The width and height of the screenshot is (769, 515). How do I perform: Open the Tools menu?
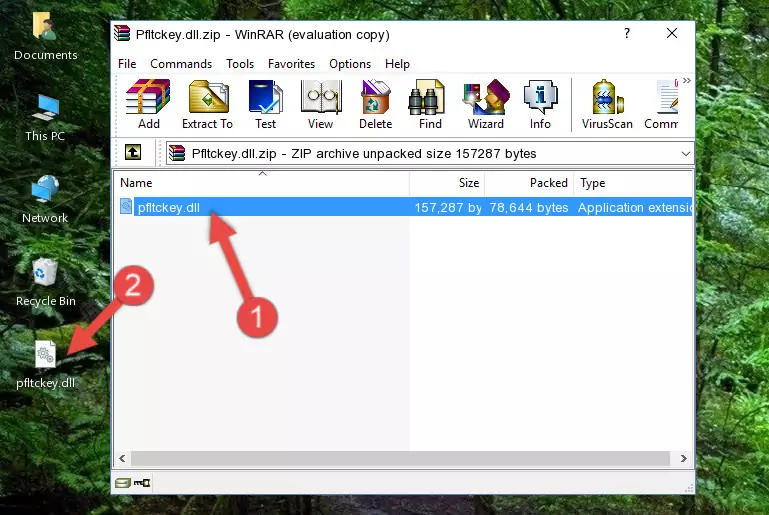tap(240, 64)
